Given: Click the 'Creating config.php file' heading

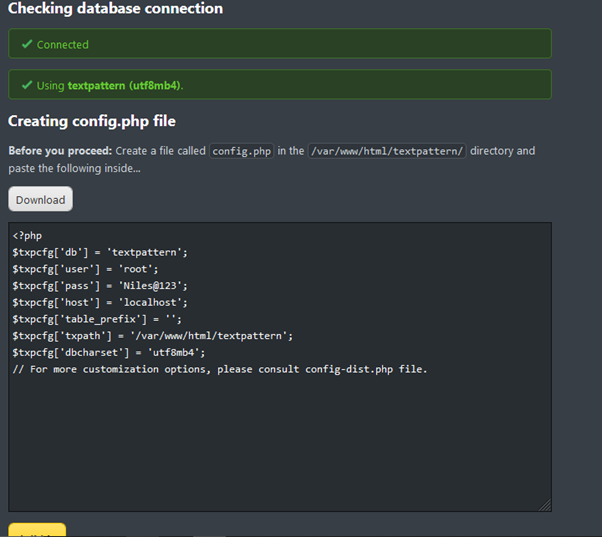Looking at the screenshot, I should (92, 121).
